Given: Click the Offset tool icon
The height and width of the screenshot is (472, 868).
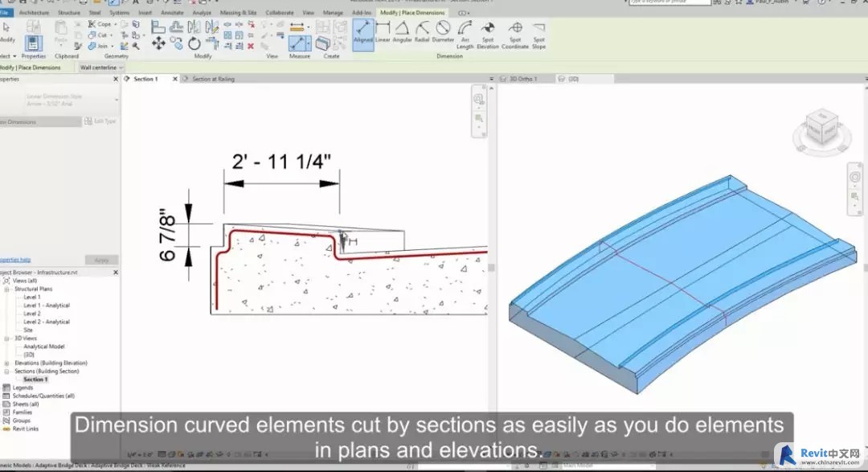Looking at the screenshot, I should pyautogui.click(x=177, y=27).
